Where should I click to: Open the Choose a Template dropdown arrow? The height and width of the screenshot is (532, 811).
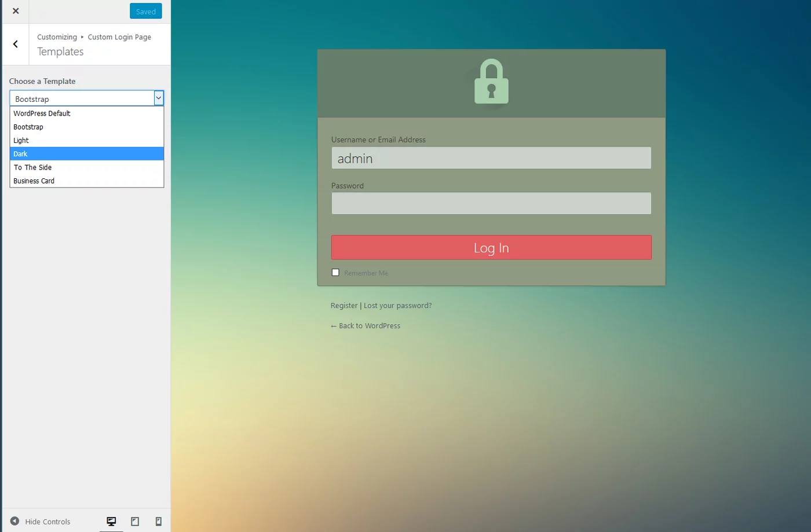click(x=158, y=98)
